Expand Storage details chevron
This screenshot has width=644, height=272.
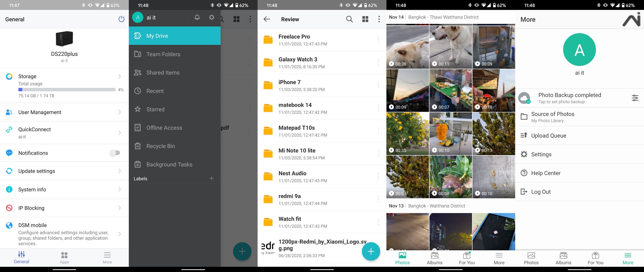pos(119,76)
